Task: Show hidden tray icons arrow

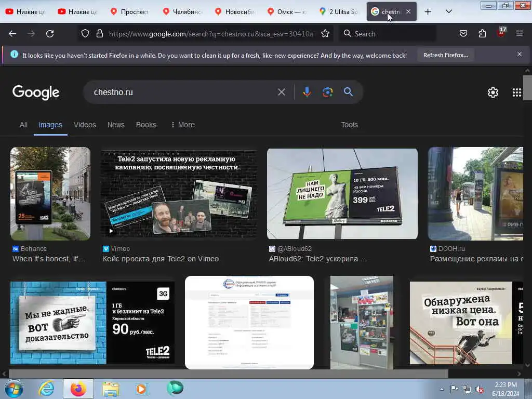Action: [x=442, y=390]
